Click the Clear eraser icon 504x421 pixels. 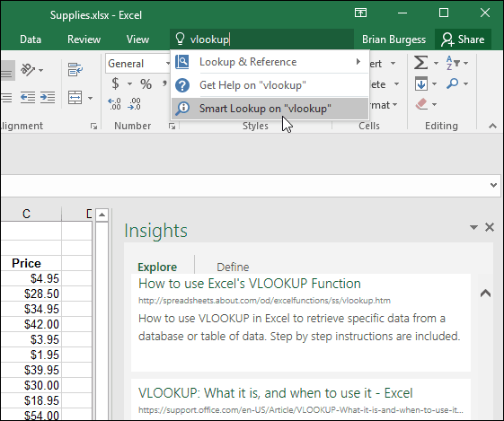(421, 104)
